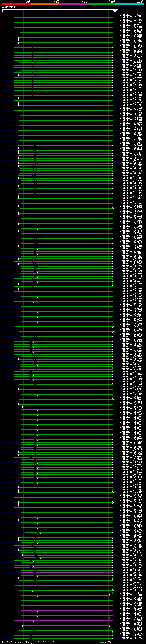Click UniRef100_Q2PES6 entry
The image size is (146, 644).
[x=131, y=50]
